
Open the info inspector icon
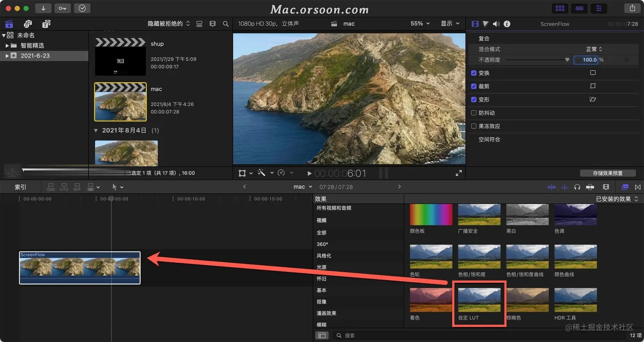pyautogui.click(x=507, y=24)
